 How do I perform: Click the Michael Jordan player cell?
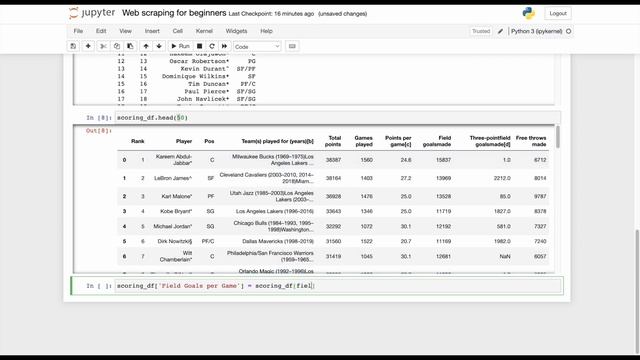click(x=173, y=227)
